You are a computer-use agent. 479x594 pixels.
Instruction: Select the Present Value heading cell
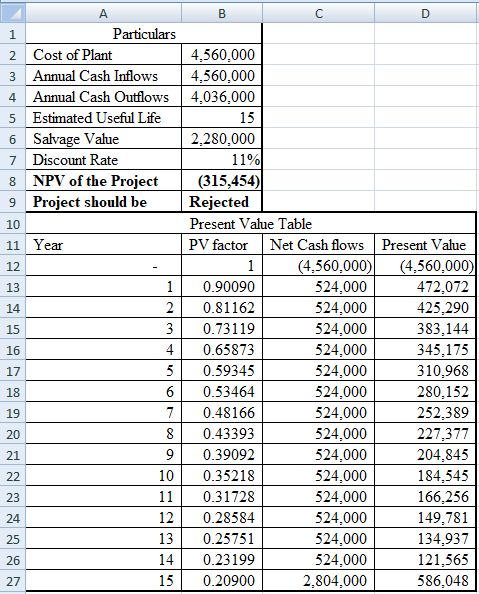pyautogui.click(x=425, y=245)
